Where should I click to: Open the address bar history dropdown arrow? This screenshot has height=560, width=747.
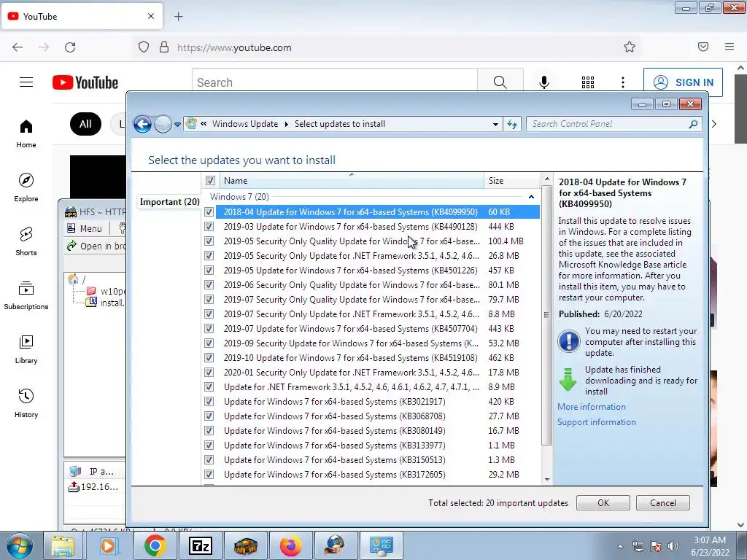click(x=495, y=124)
